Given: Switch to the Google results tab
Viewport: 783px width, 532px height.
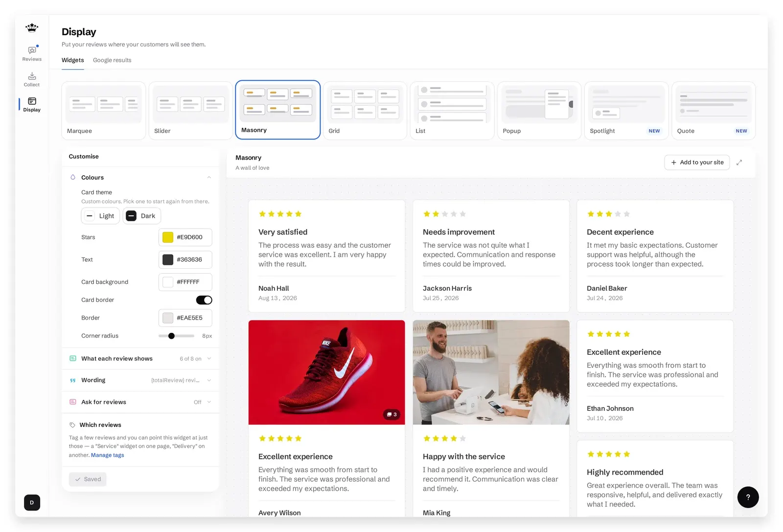Looking at the screenshot, I should tap(112, 60).
